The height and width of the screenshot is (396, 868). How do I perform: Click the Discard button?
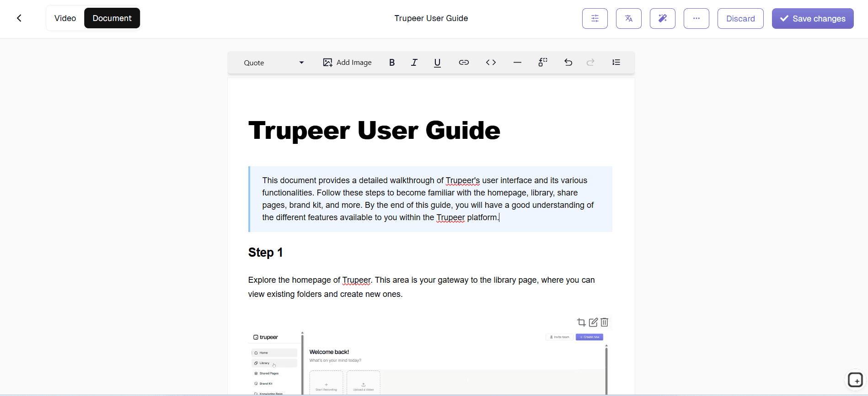coord(740,18)
